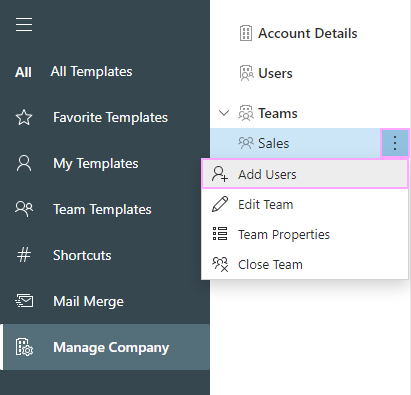Select Close Team option
This screenshot has width=411, height=395.
tap(305, 264)
